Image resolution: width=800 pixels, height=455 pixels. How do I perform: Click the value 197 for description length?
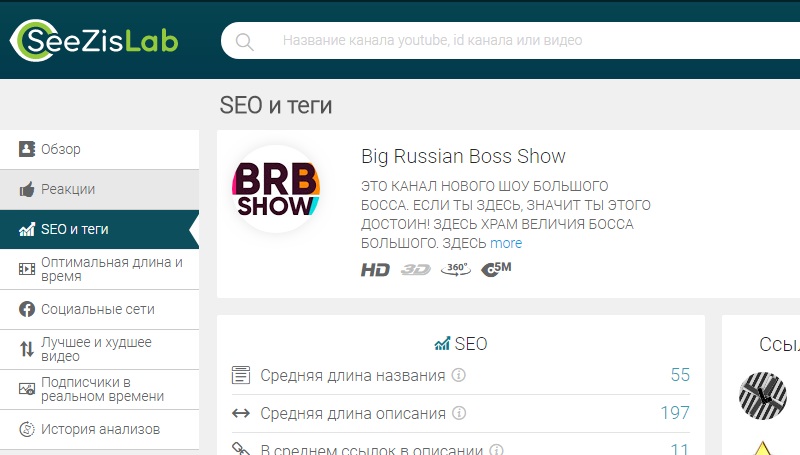[675, 413]
